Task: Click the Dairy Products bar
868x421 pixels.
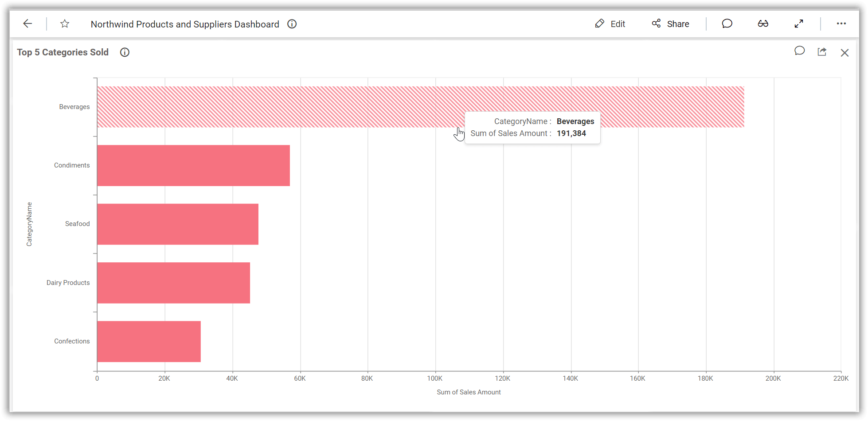Action: click(173, 282)
